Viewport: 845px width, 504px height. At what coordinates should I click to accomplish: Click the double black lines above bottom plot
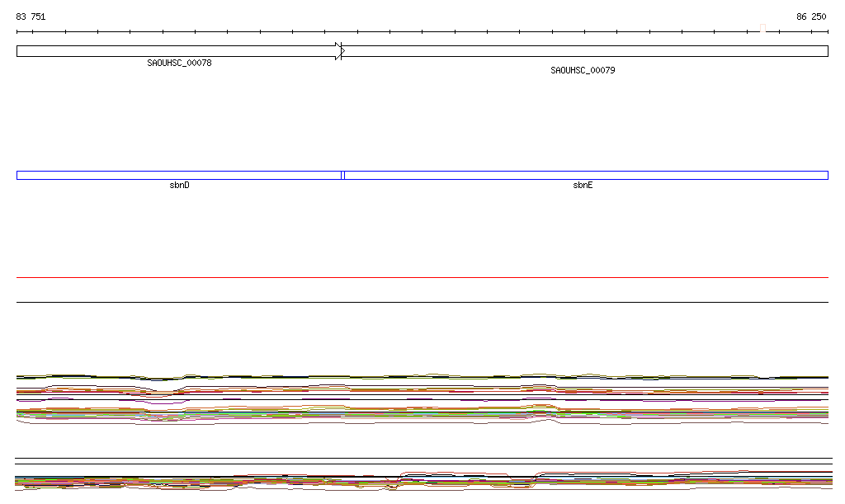pos(422,461)
